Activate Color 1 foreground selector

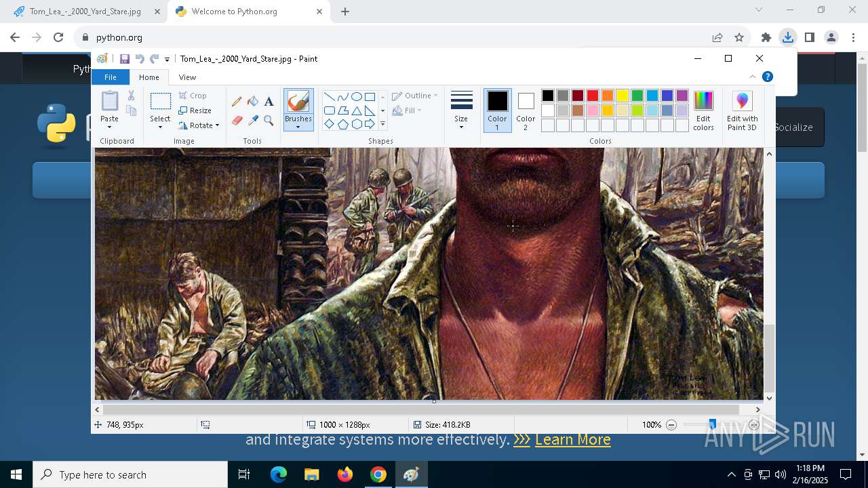(x=497, y=110)
